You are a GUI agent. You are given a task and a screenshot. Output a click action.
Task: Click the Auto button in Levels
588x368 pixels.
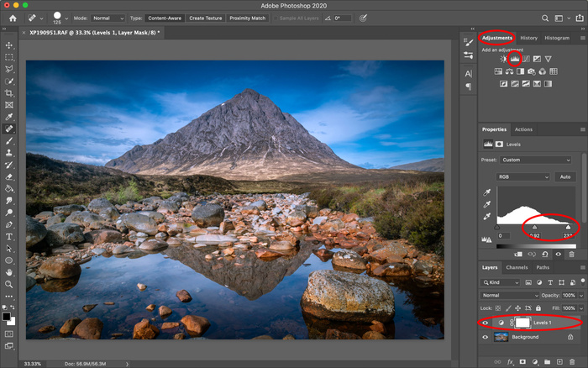tap(564, 177)
